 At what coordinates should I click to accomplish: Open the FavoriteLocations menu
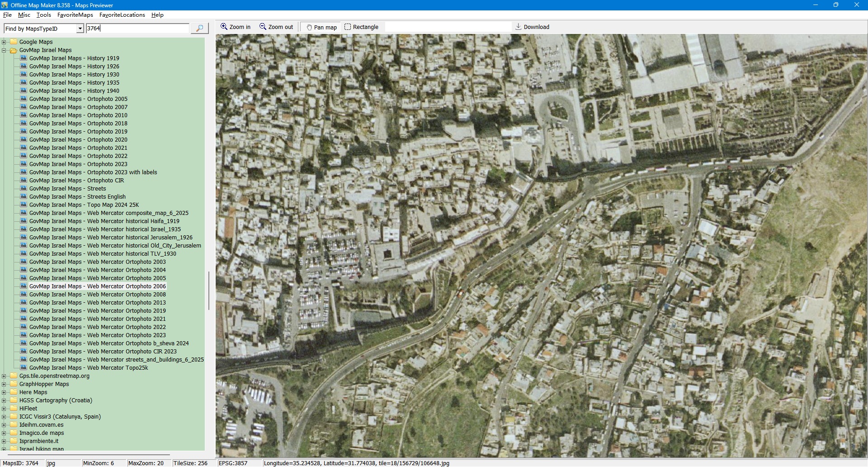pyautogui.click(x=122, y=15)
